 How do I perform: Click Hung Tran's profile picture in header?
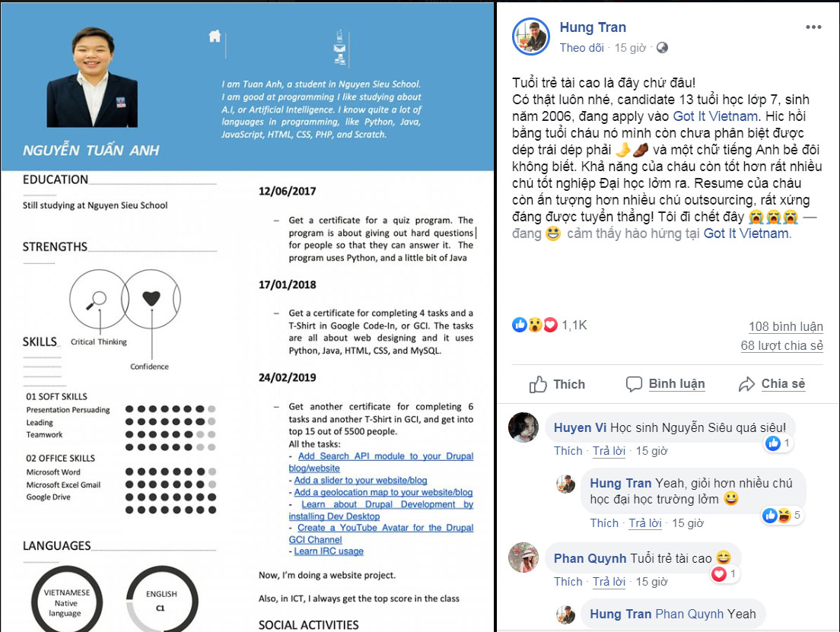(531, 37)
